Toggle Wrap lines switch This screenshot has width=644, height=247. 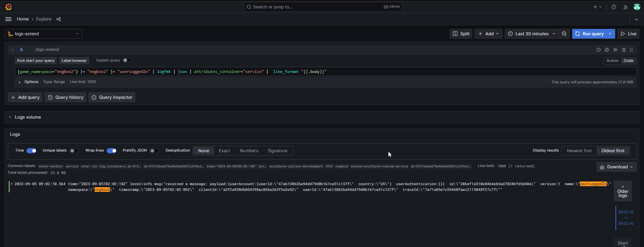111,151
